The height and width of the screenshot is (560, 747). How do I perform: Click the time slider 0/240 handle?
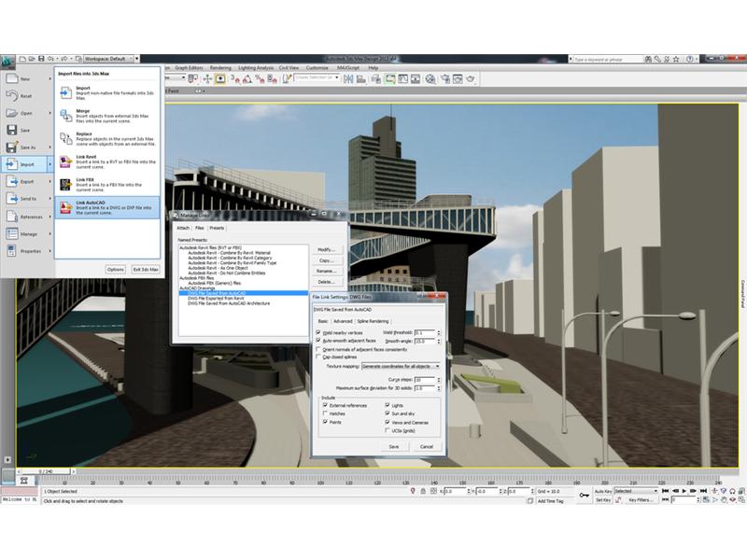tap(46, 471)
